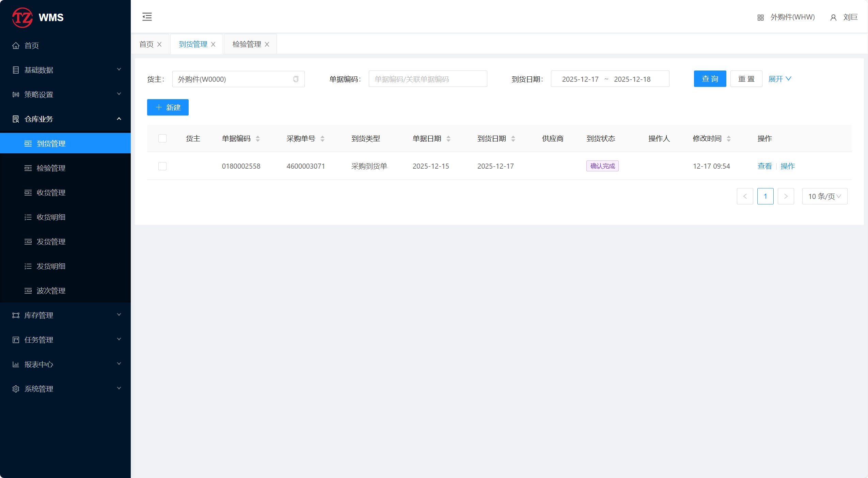Select the 到货管理 sidebar item
The width and height of the screenshot is (868, 478).
click(x=65, y=143)
